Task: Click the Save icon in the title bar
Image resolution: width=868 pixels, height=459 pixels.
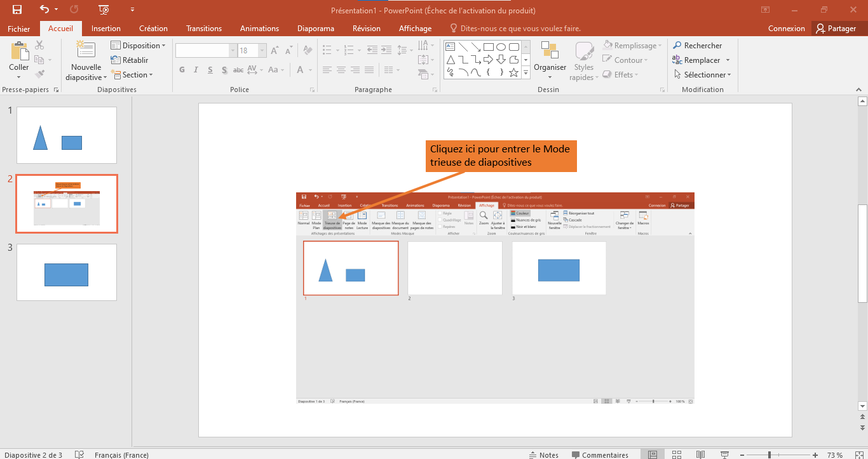Action: coord(17,10)
